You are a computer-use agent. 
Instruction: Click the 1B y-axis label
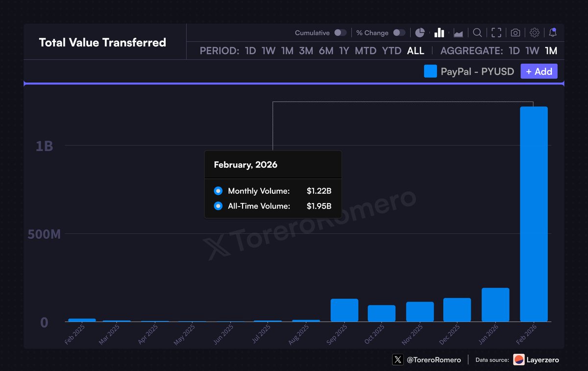[x=45, y=146]
